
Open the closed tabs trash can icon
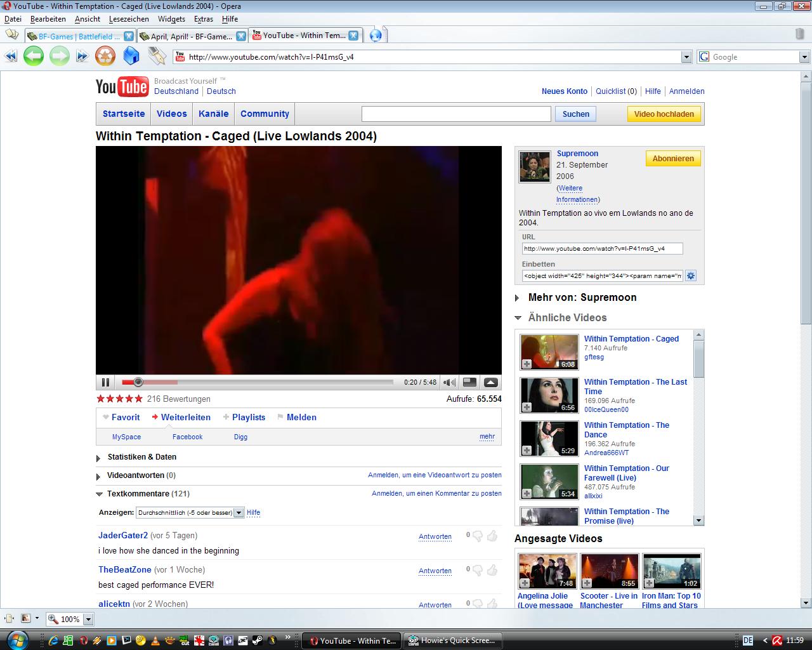click(800, 34)
